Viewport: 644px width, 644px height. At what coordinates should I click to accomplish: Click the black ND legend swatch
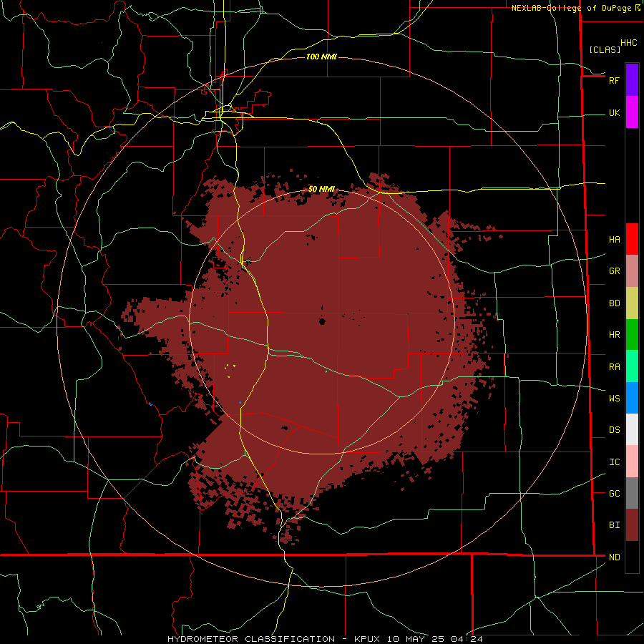coord(632,557)
